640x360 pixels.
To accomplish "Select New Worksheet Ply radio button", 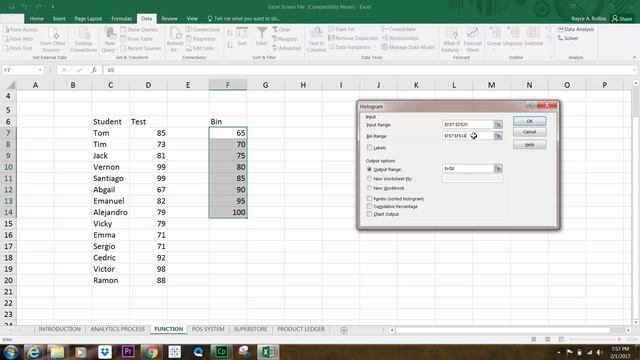I will pos(369,179).
